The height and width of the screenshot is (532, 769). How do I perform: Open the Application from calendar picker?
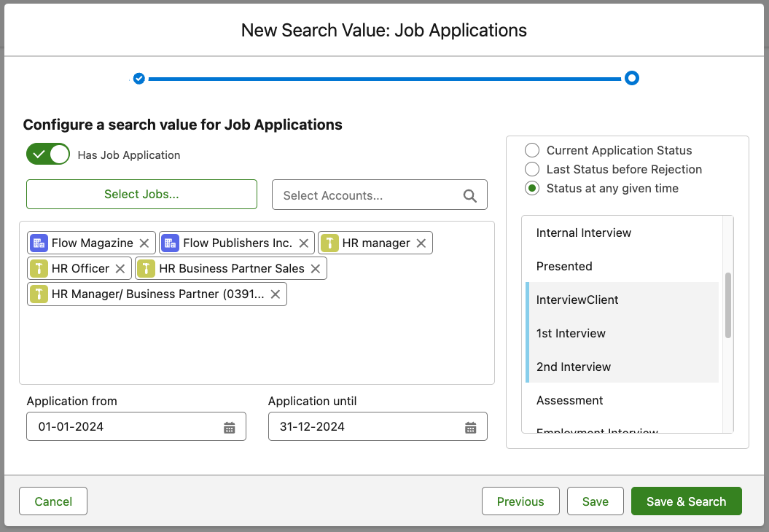point(230,427)
